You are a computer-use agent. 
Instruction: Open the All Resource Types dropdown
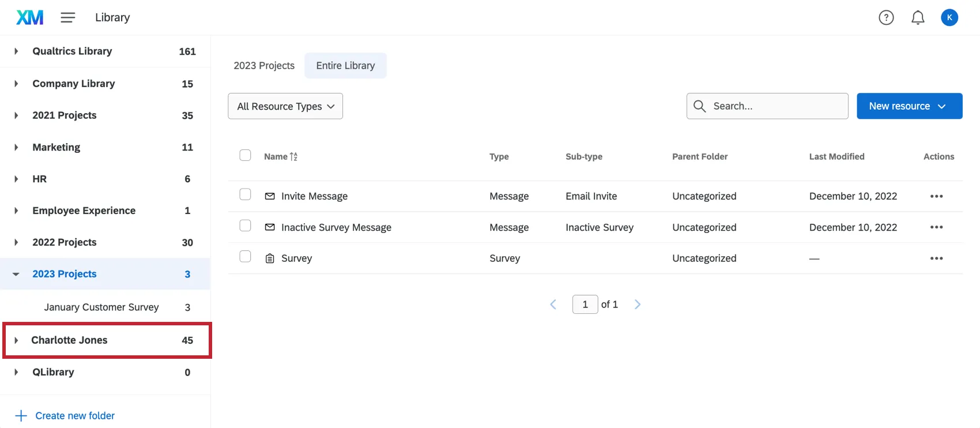point(285,106)
